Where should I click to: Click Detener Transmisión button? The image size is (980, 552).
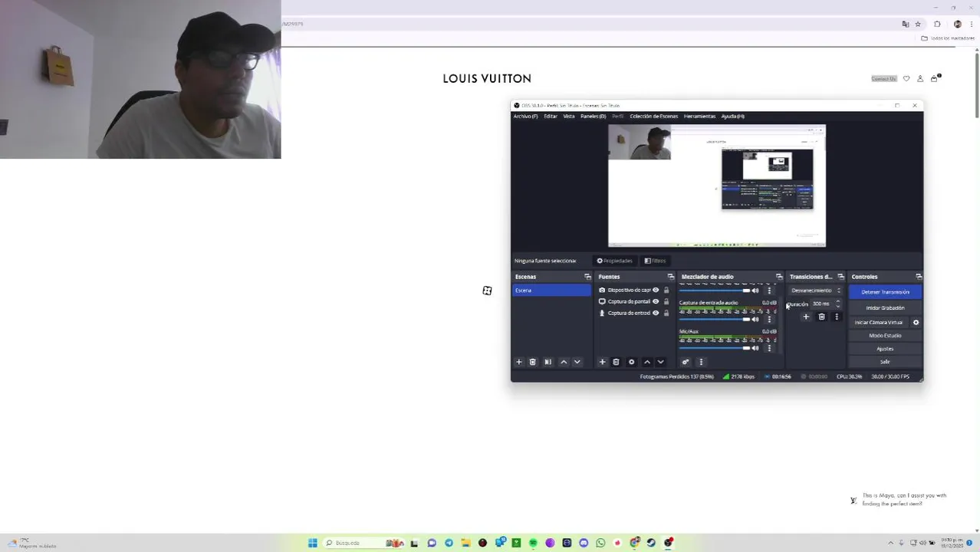point(885,292)
